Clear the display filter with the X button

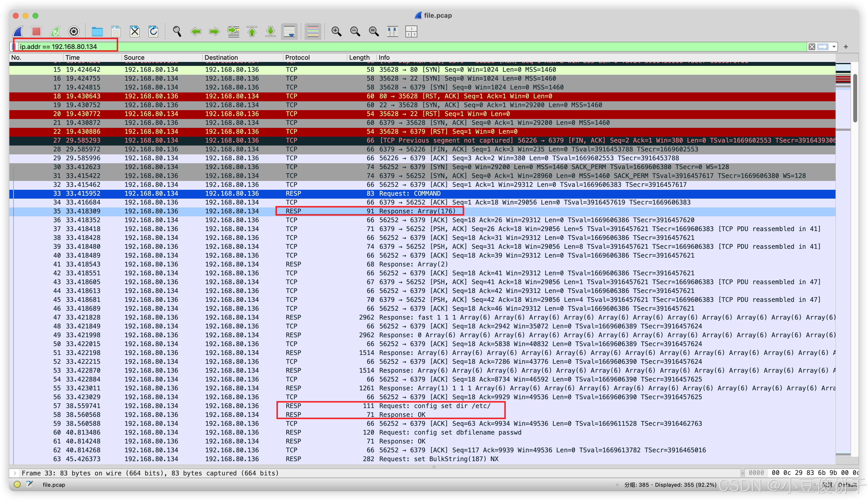(x=811, y=47)
